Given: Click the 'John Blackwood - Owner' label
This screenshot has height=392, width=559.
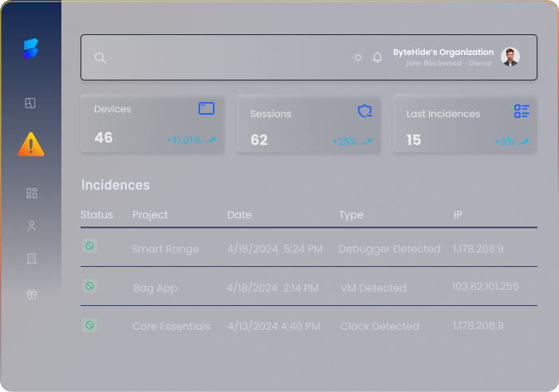Looking at the screenshot, I should [x=449, y=63].
